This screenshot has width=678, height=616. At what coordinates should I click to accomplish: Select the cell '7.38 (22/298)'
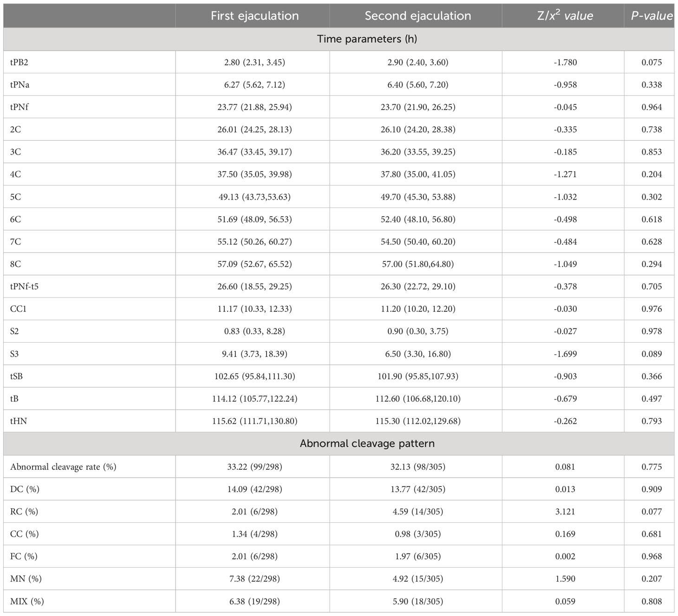pos(254,579)
